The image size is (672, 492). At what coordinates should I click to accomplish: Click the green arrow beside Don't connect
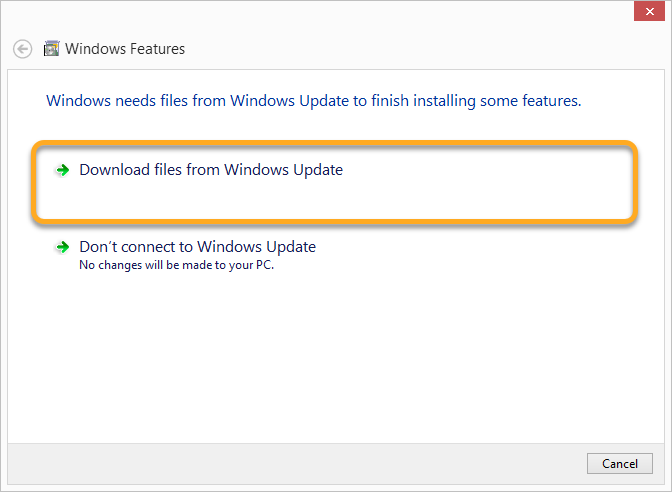[63, 247]
